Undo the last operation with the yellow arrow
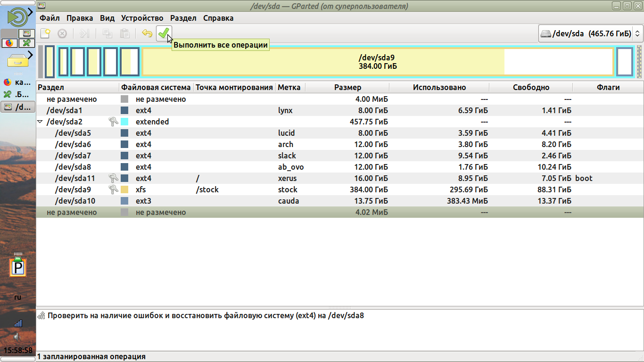This screenshot has width=644, height=362. coord(147,33)
